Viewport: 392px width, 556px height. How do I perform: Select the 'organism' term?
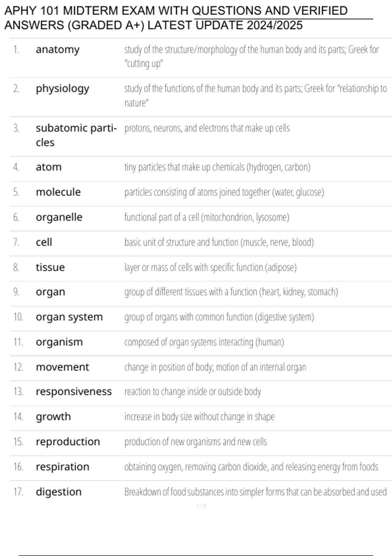(59, 342)
